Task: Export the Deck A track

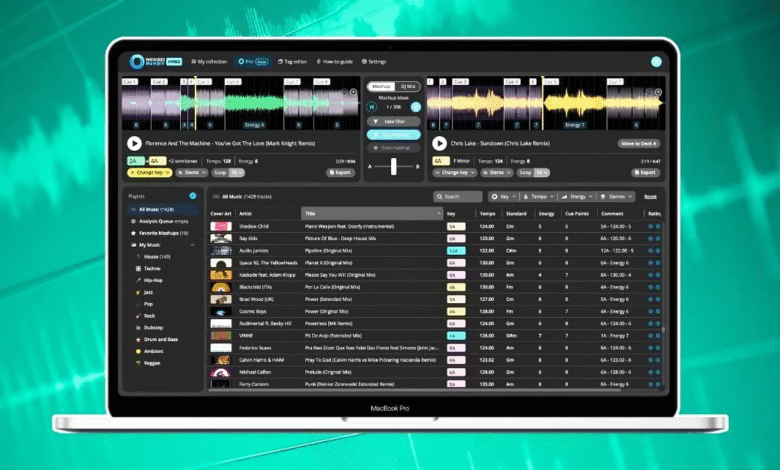Action: pos(340,173)
